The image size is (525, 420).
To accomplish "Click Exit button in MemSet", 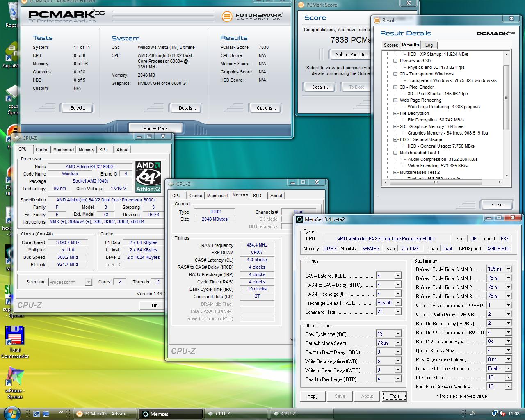I will (x=395, y=396).
